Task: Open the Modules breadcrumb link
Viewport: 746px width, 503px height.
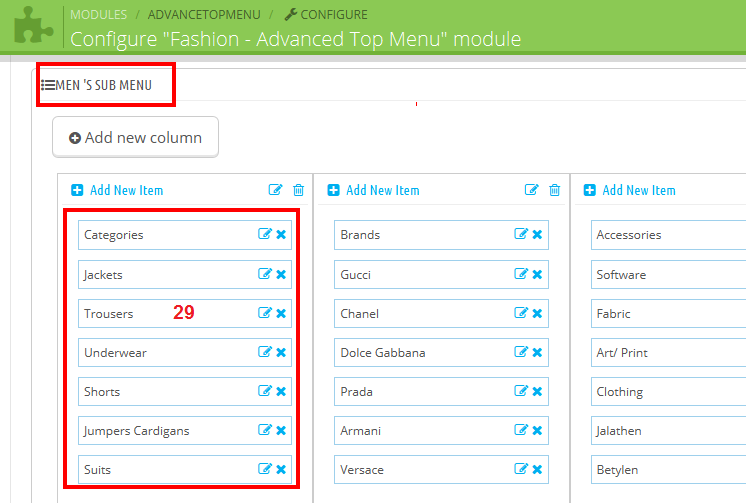Action: 98,14
